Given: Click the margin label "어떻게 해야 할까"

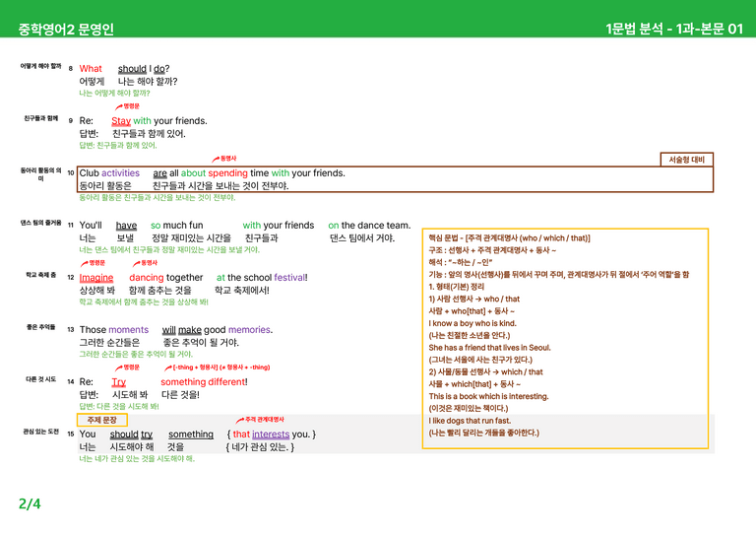Looking at the screenshot, I should click(40, 66).
